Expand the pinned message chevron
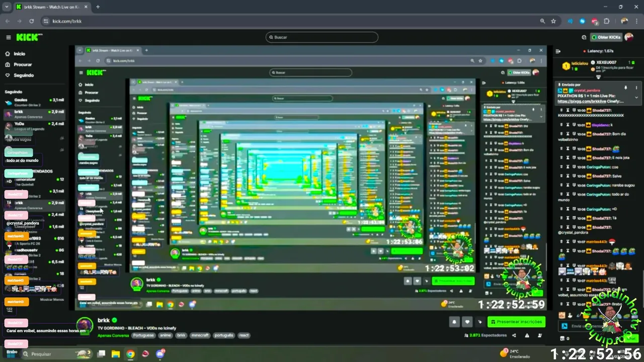The width and height of the screenshot is (644, 362). click(x=636, y=98)
